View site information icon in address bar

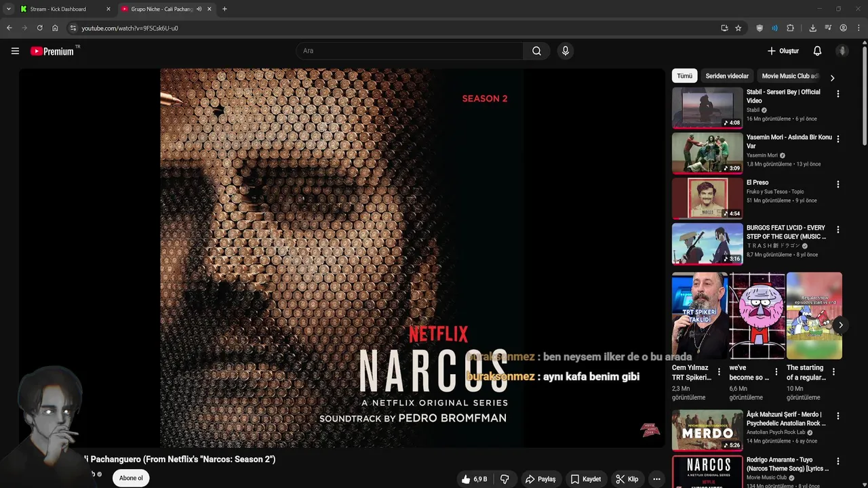pyautogui.click(x=73, y=28)
